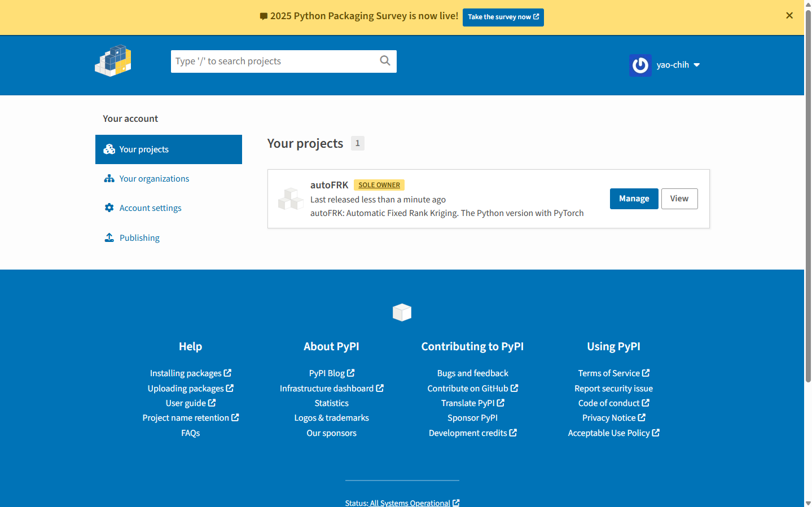This screenshot has width=812, height=507.
Task: Open the Uploading packages link
Action: [191, 389]
